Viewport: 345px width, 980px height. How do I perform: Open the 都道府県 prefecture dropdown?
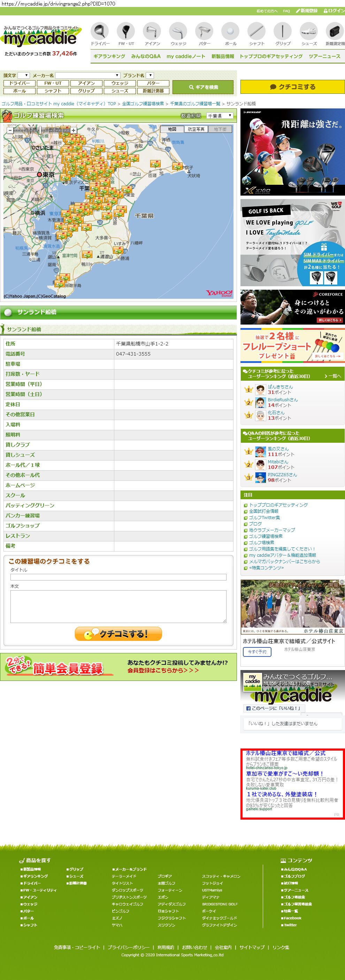[220, 116]
